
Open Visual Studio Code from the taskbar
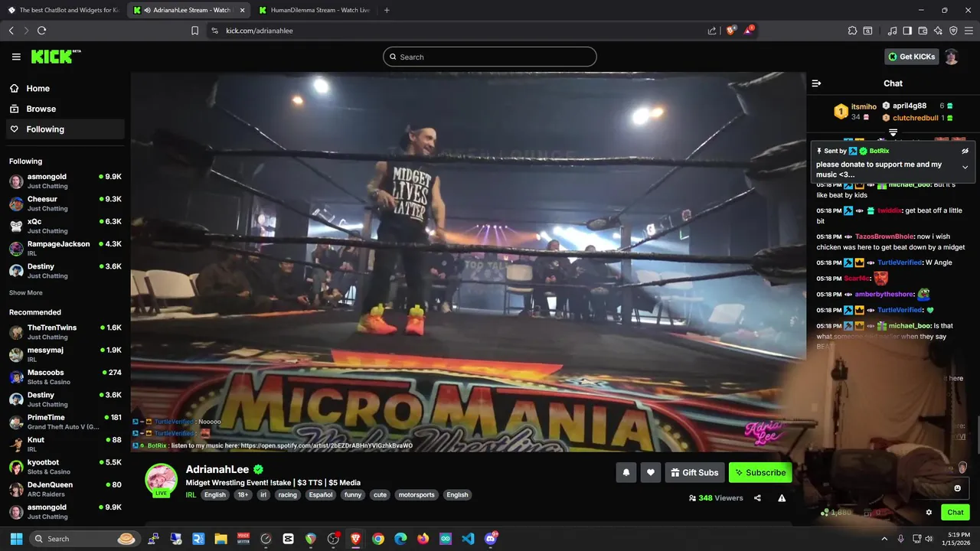(468, 539)
